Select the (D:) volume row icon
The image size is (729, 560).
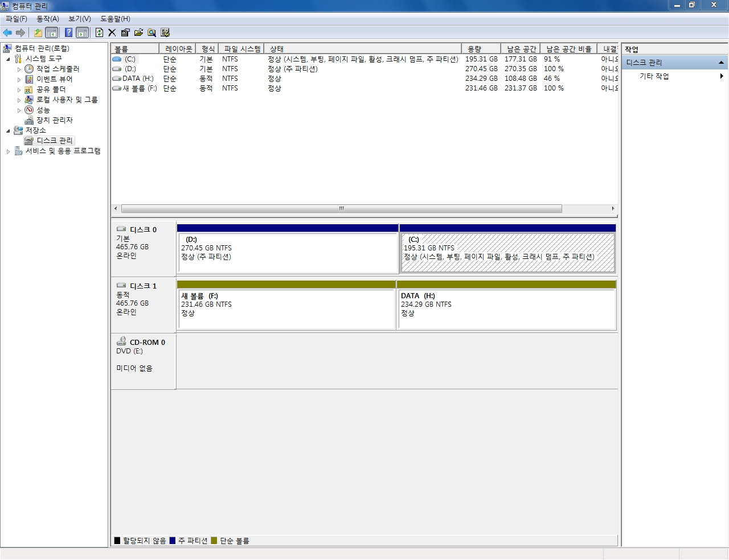point(117,69)
